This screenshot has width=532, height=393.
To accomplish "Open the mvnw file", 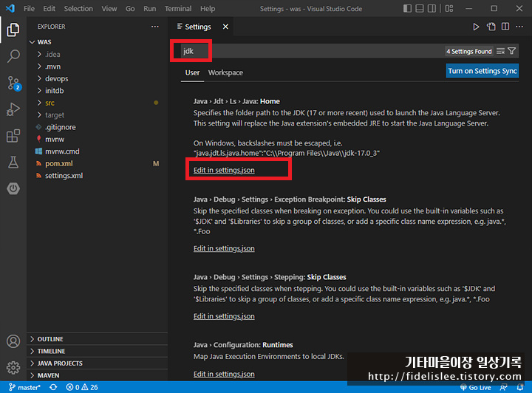I will 97,140.
